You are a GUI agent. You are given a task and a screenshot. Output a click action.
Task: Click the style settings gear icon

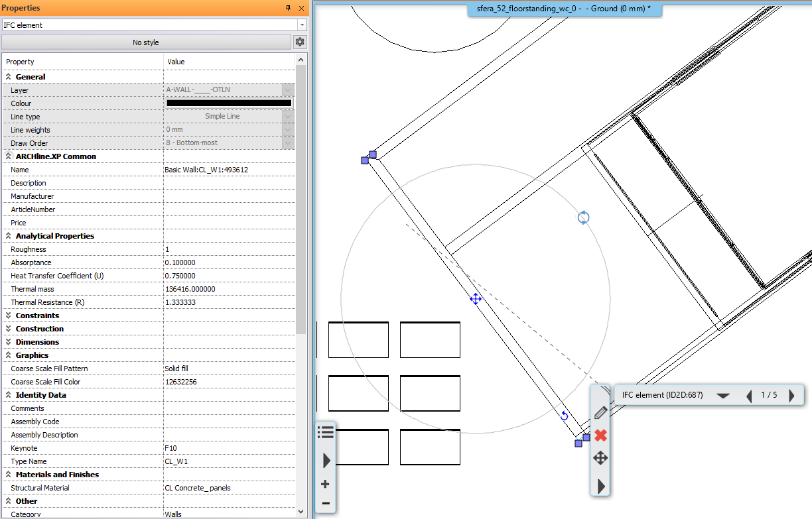[300, 42]
